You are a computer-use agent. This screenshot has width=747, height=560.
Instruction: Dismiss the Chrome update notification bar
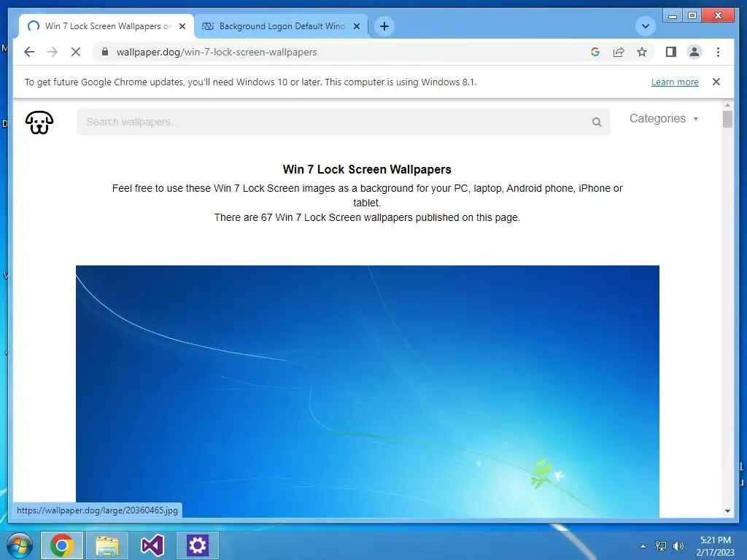pos(716,82)
